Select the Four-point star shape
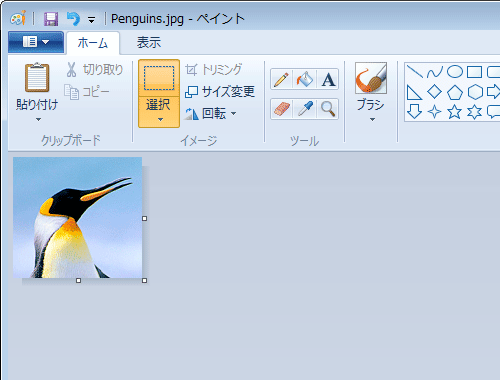Screen dimensions: 500x380 (x=434, y=112)
